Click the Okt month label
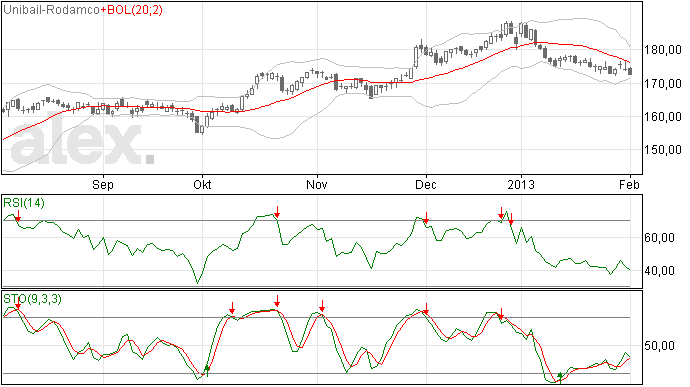690x387 pixels. pos(202,184)
